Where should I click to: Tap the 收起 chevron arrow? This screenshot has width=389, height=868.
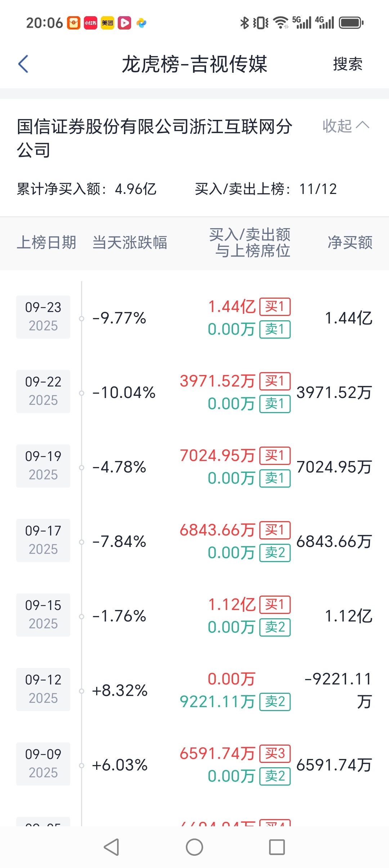coord(363,125)
